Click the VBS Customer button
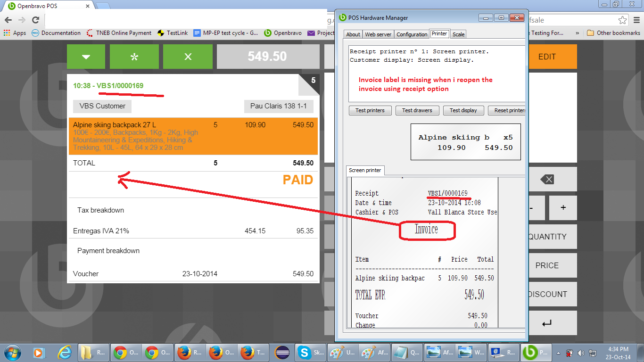644x362 pixels. tap(102, 106)
